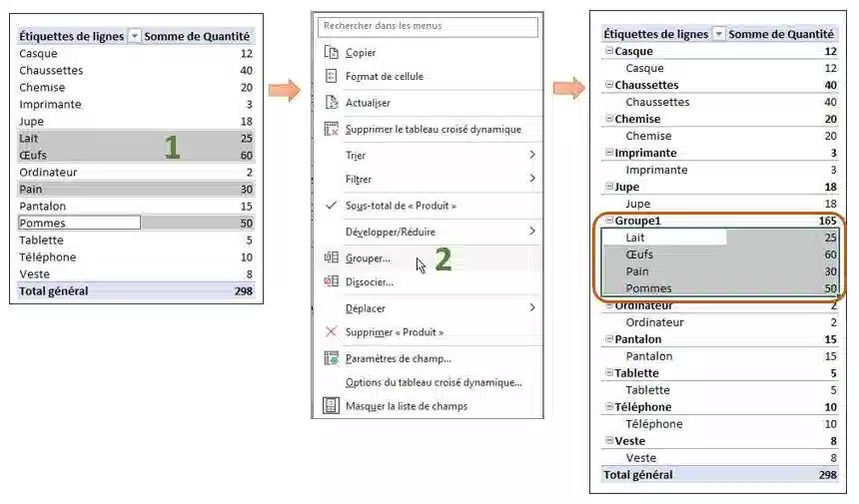
Task: Click the Supprimer le tableau croisé dynamique icon
Action: pos(332,129)
